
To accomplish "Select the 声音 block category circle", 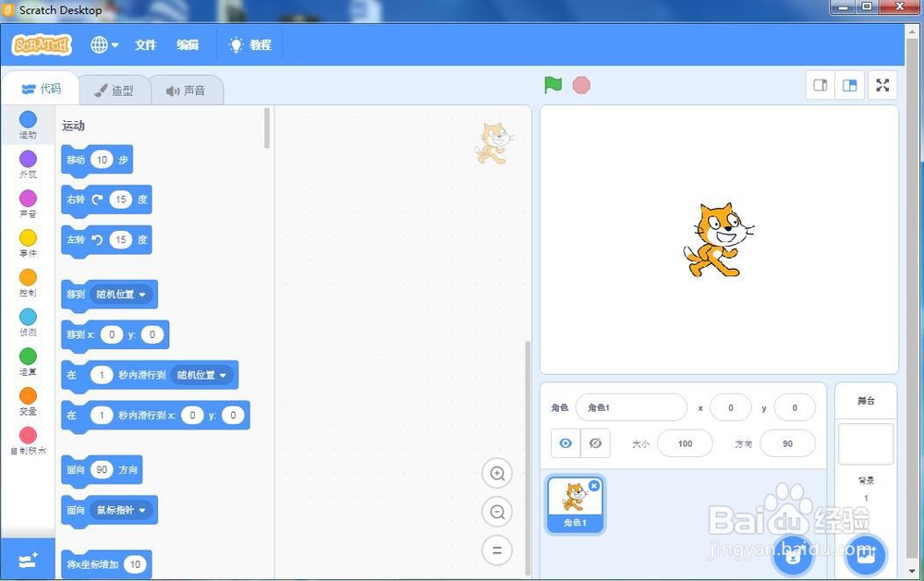I will pos(28,198).
